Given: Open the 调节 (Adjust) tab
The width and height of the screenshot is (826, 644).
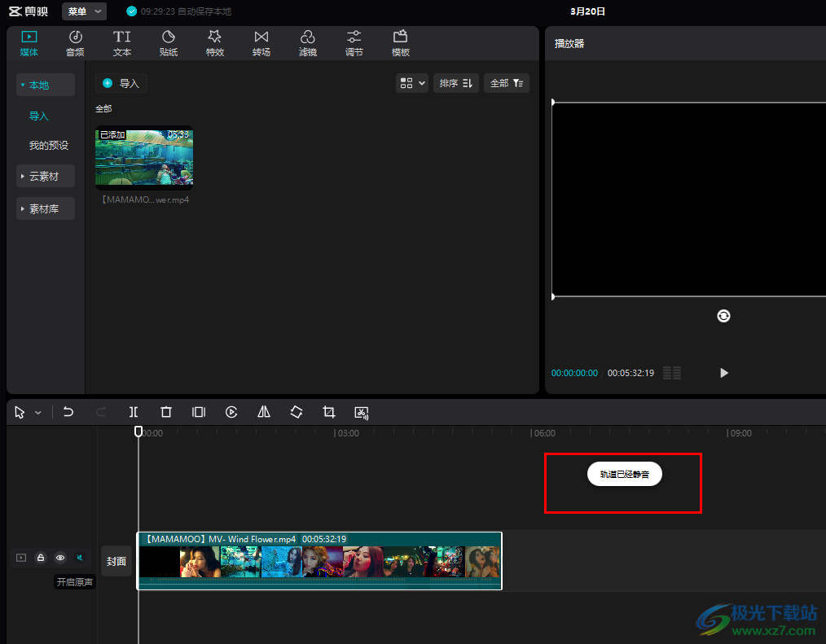Looking at the screenshot, I should 354,43.
